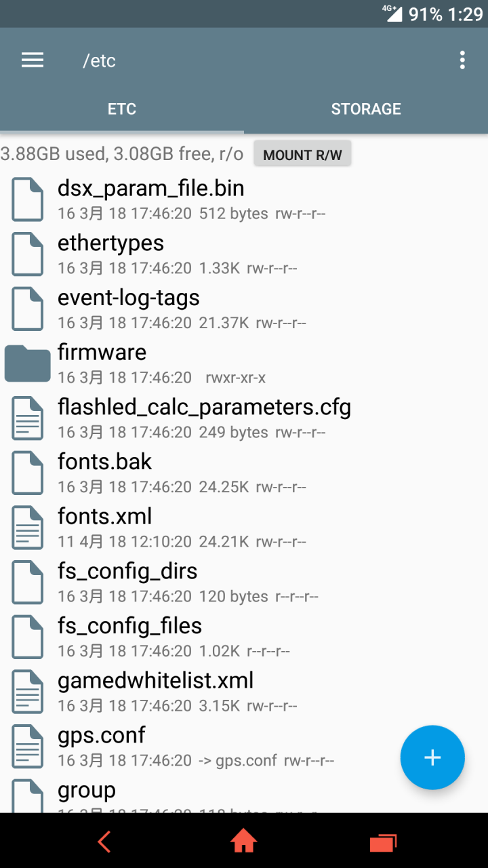This screenshot has width=488, height=868.
Task: Open the hamburger navigation menu
Action: 33,60
